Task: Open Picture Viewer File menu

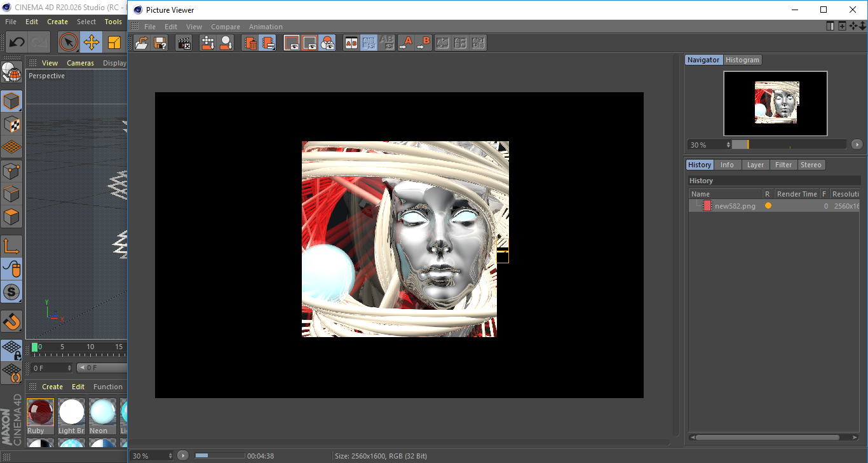Action: tap(150, 27)
